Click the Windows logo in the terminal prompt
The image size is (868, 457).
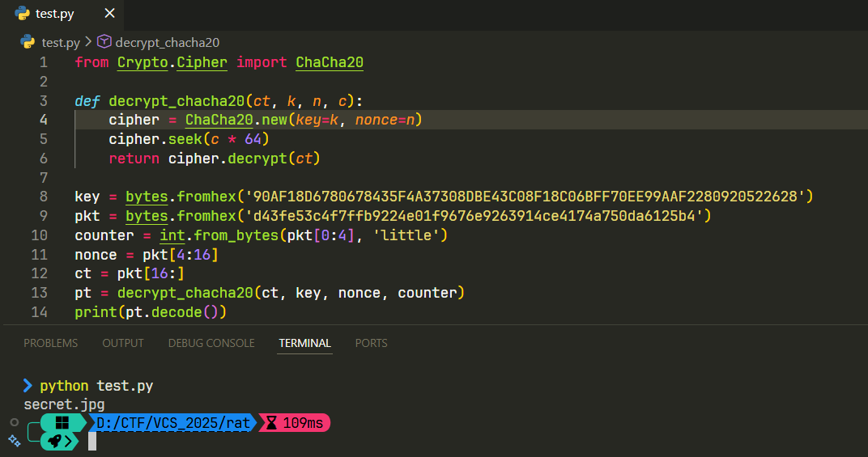pyautogui.click(x=62, y=422)
